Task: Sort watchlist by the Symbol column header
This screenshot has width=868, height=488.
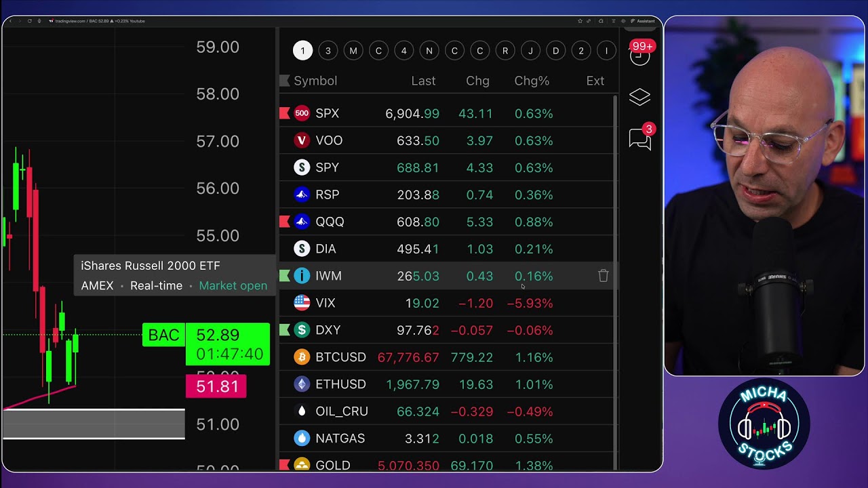Action: pos(315,81)
